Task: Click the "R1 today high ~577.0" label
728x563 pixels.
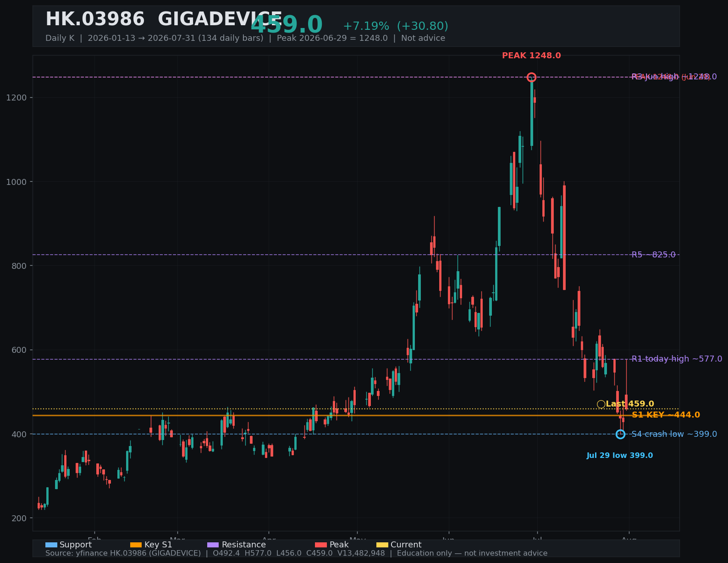Action: (677, 359)
